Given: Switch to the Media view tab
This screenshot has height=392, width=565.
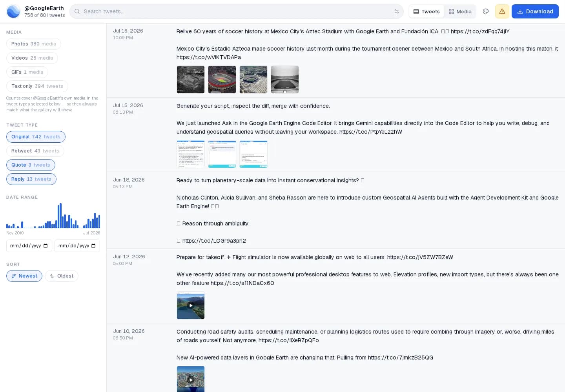Looking at the screenshot, I should click(x=460, y=11).
